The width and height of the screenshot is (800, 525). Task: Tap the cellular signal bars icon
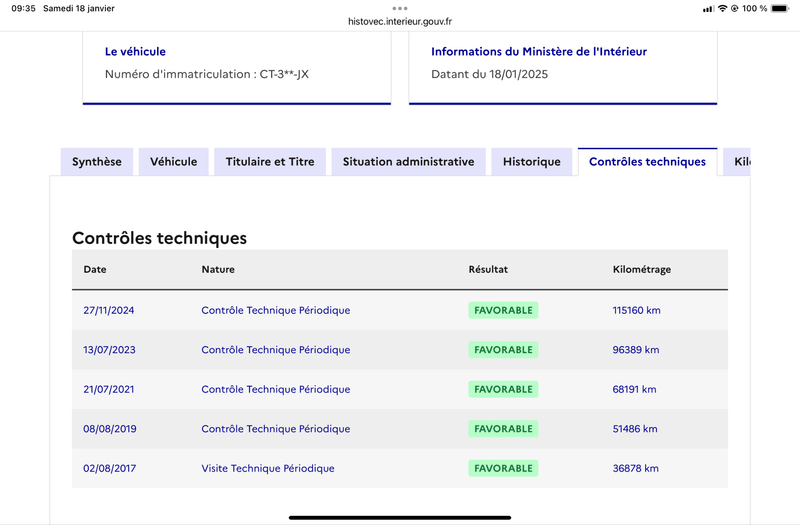(x=708, y=9)
